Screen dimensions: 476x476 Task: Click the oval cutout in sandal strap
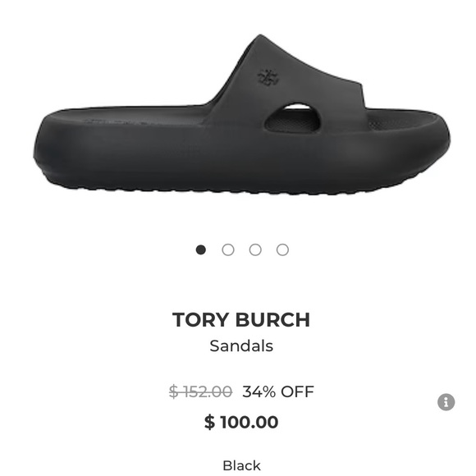point(292,118)
